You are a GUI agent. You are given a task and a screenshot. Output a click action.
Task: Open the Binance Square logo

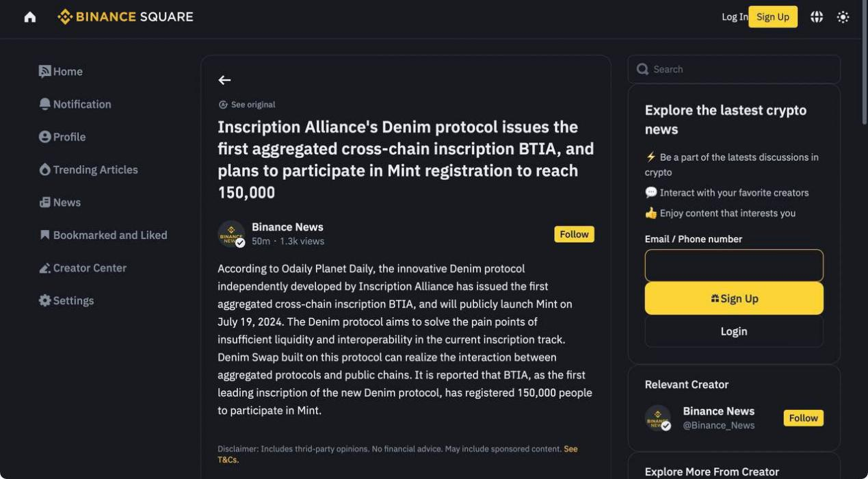[125, 17]
